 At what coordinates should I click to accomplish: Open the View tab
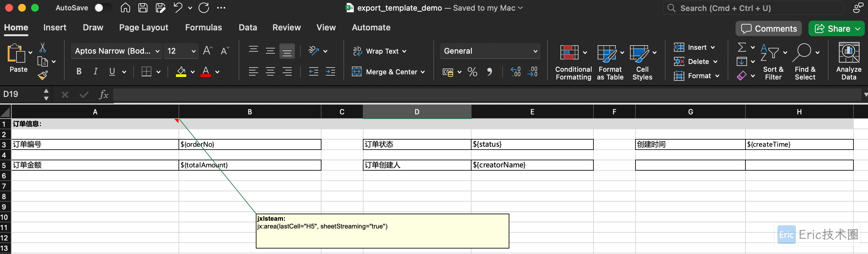(x=326, y=27)
